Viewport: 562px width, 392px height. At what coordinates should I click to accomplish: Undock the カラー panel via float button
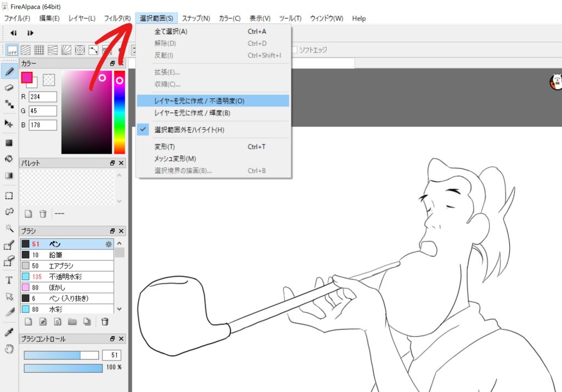[x=112, y=64]
